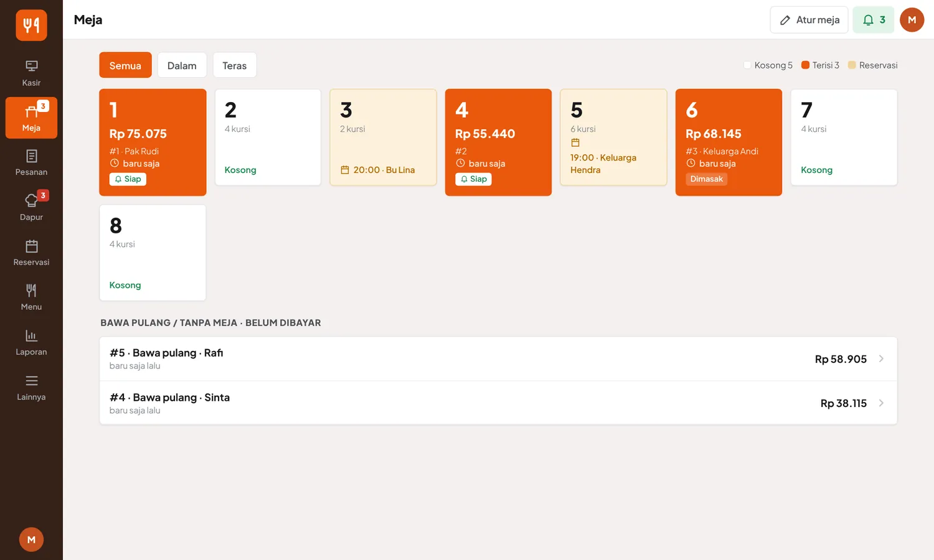Switch to the Dalam tab
The width and height of the screenshot is (934, 560).
pyautogui.click(x=182, y=65)
